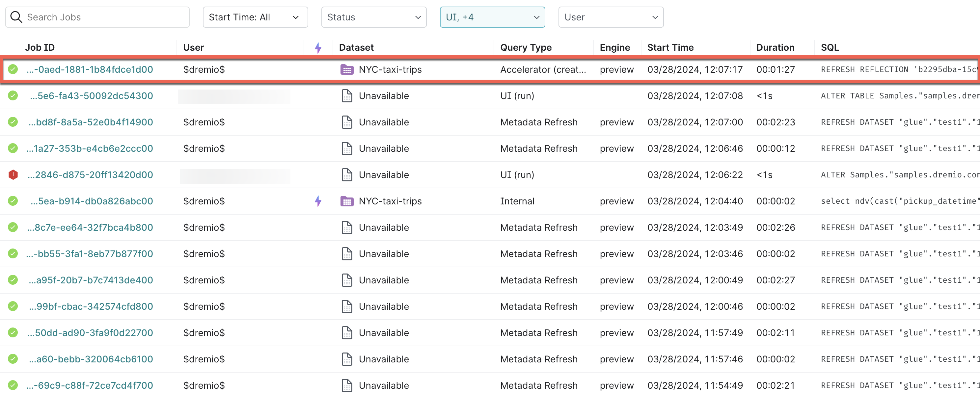Click the success icon next to job ...5ea-b914-db0a826abc00
Screen dimensions: 980x393
(x=13, y=201)
